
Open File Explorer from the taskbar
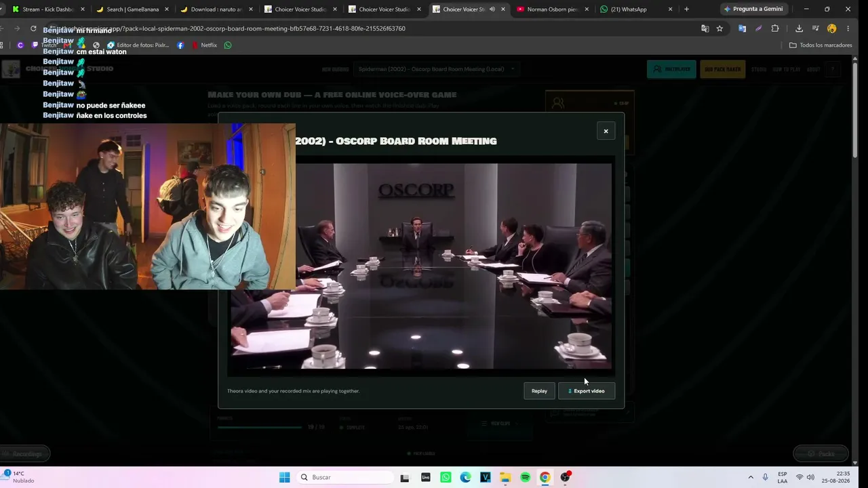[x=505, y=477]
